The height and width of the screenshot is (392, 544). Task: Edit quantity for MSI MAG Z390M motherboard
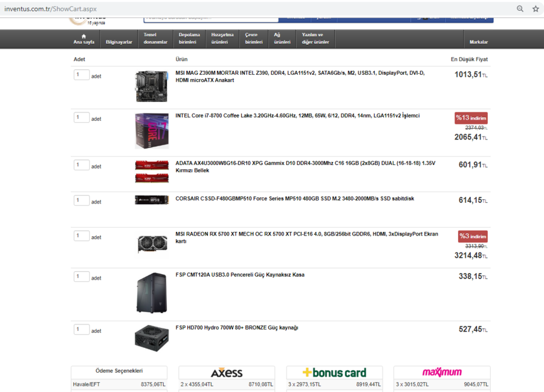[x=82, y=74]
